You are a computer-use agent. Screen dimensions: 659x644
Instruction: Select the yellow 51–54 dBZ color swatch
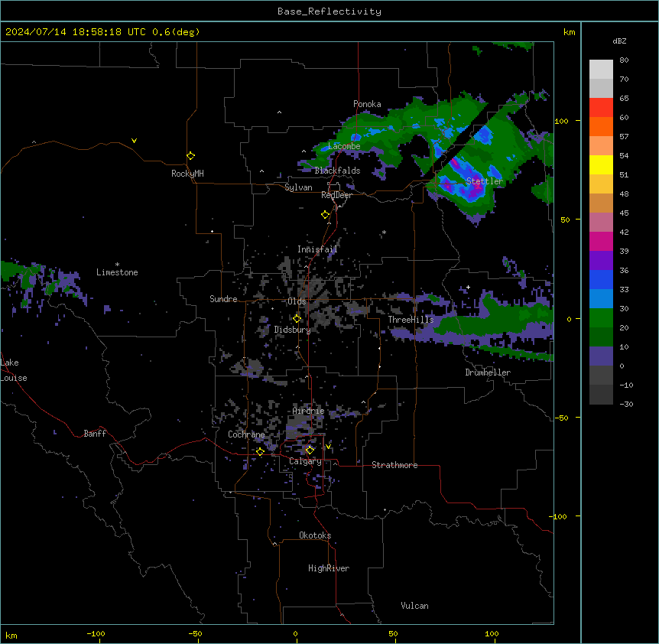pos(601,164)
